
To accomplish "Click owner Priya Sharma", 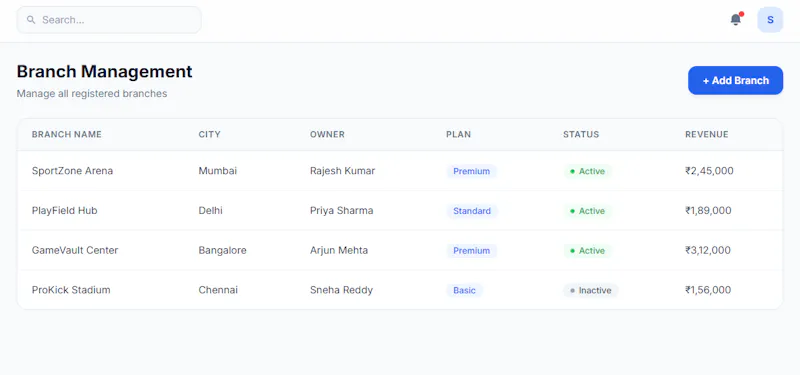I will 341,211.
